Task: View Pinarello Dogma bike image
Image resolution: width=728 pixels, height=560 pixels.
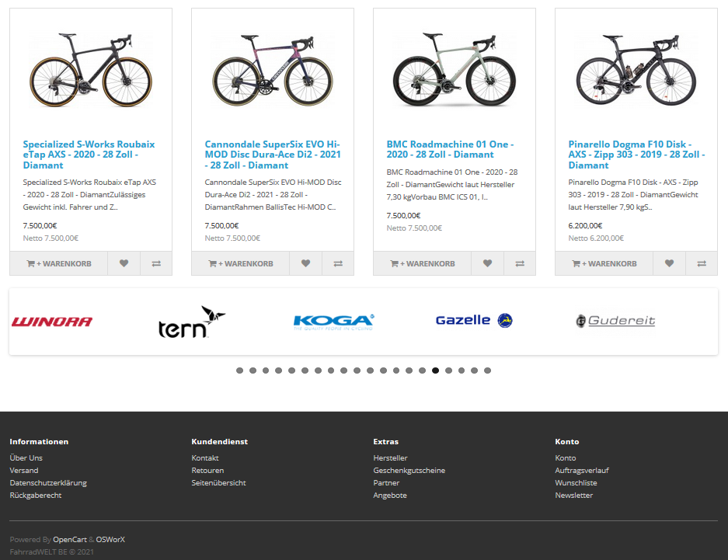Action: (636, 70)
